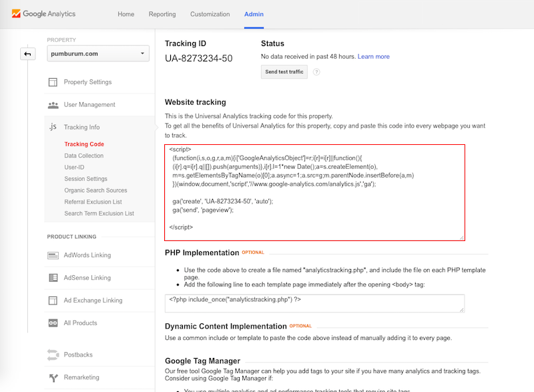This screenshot has width=534, height=392.
Task: Click the help question mark icon
Action: pos(316,72)
